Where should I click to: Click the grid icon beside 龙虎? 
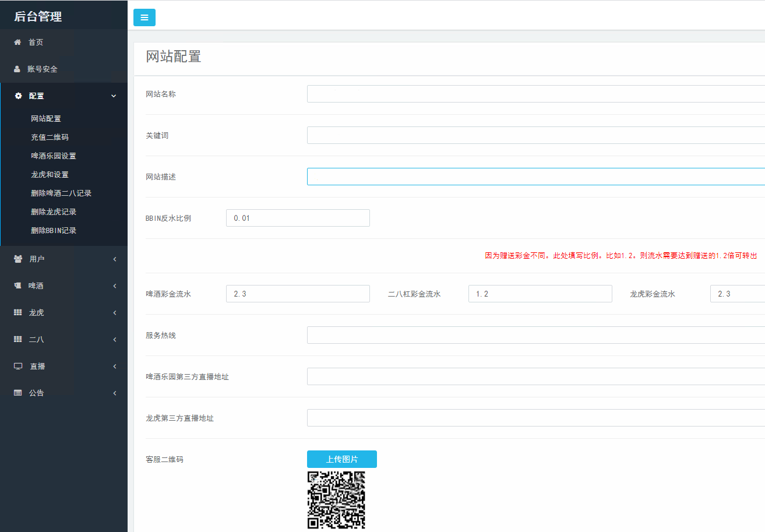[x=18, y=312]
